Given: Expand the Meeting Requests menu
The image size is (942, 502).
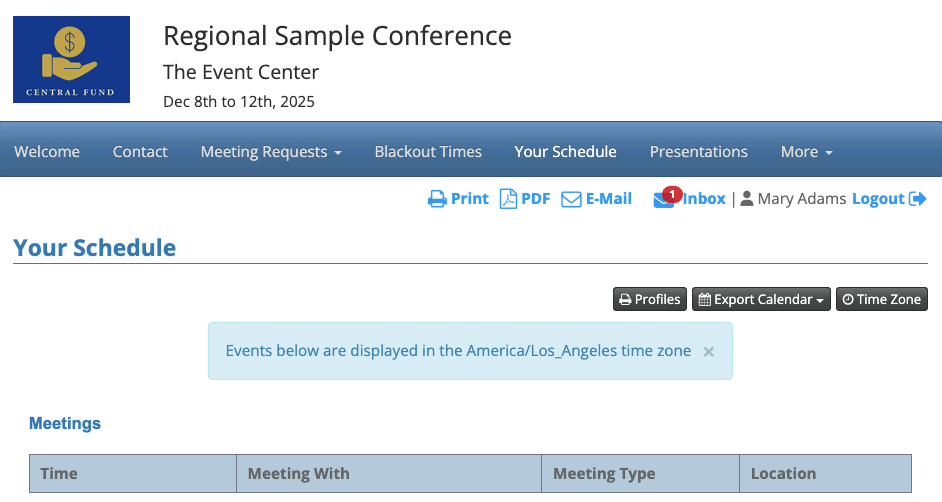Looking at the screenshot, I should (x=271, y=152).
